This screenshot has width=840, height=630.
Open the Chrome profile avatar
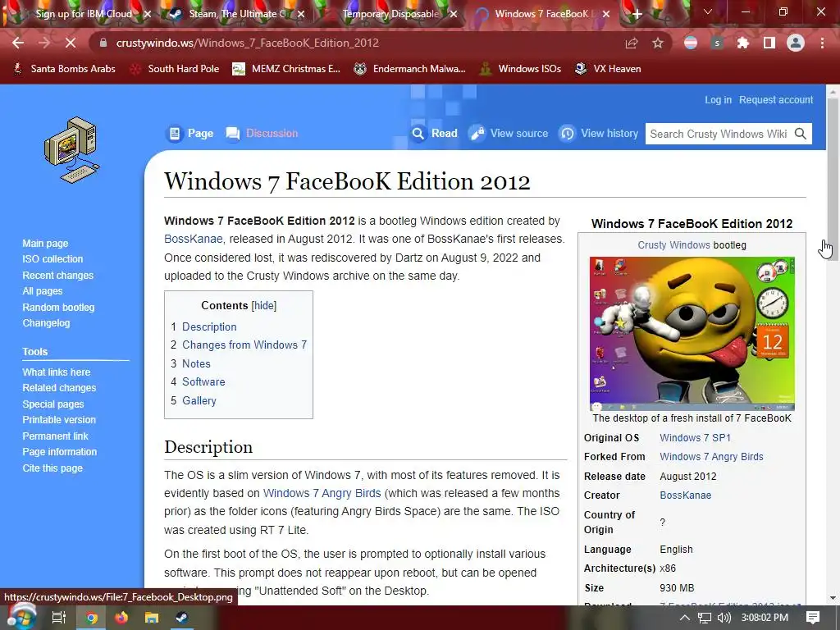[x=796, y=43]
